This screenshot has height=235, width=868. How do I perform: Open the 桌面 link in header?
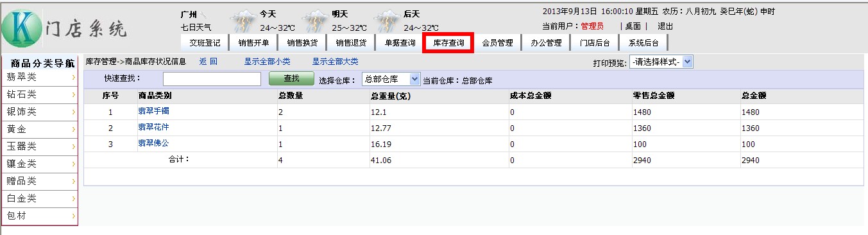pos(633,26)
